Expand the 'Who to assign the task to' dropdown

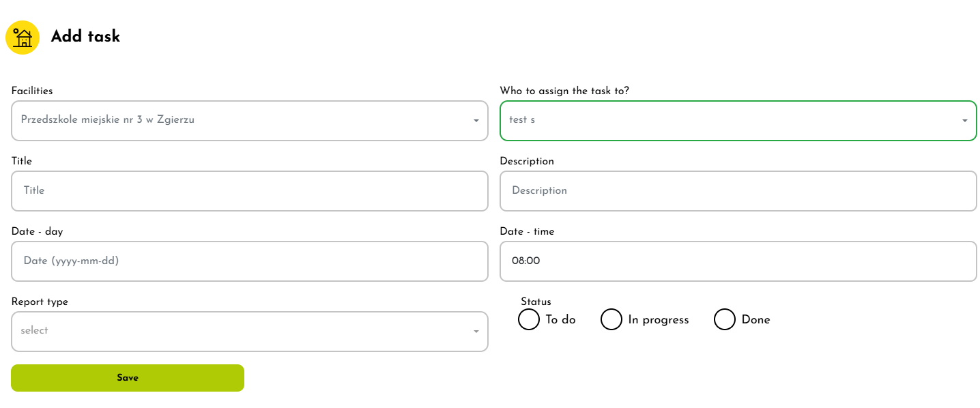tap(964, 121)
